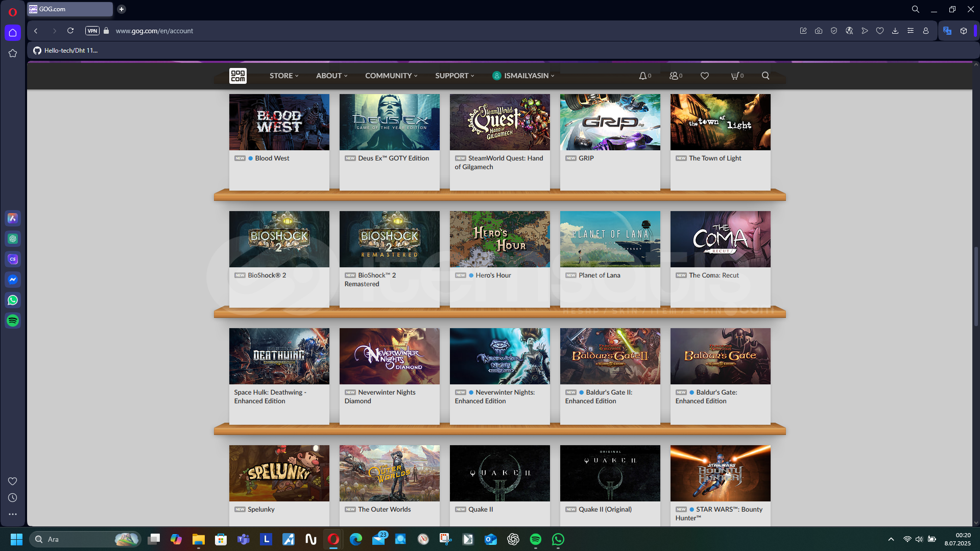
Task: Open the Windows Start menu
Action: coord(16,539)
